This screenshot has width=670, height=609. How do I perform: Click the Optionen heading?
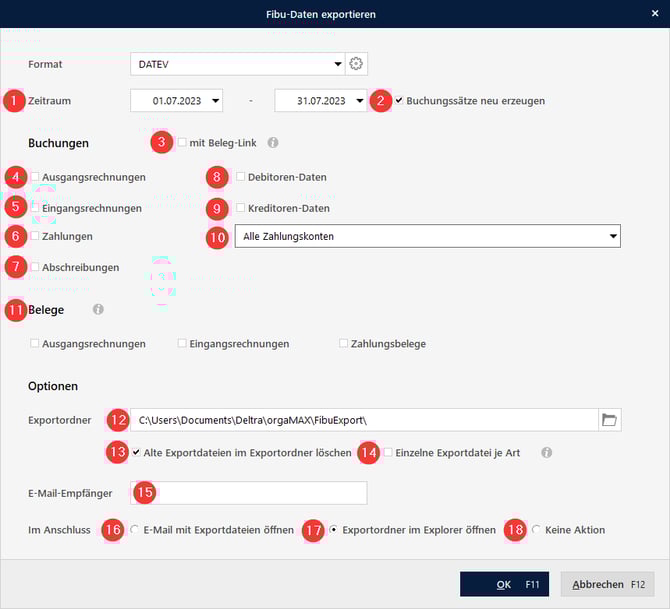[x=53, y=386]
